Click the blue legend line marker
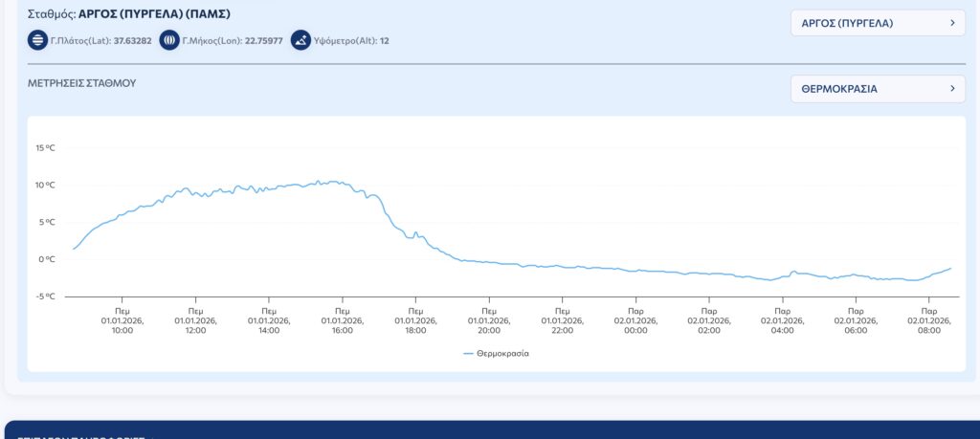 coord(468,353)
